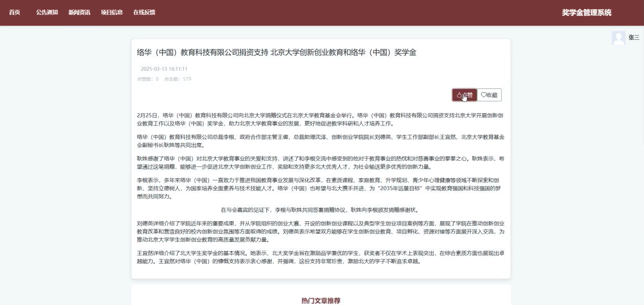This screenshot has height=305, width=644.
Task: Click the paragraph starting with 王宜然详细介绍
Action: point(321,257)
